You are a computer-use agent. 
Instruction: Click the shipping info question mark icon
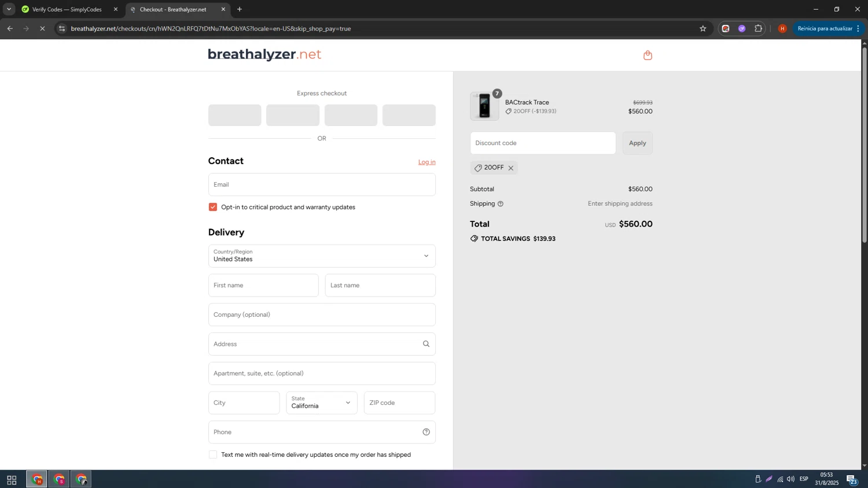coord(501,204)
